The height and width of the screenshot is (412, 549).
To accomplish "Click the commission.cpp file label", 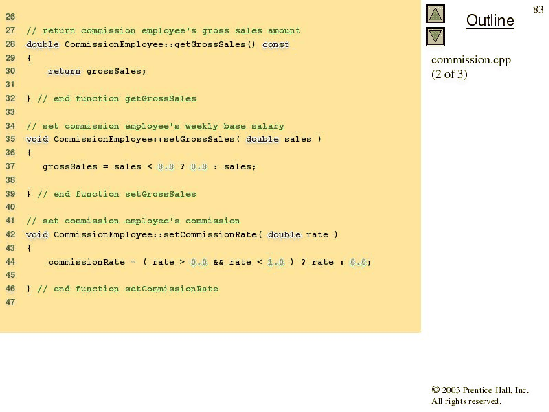I will point(471,60).
